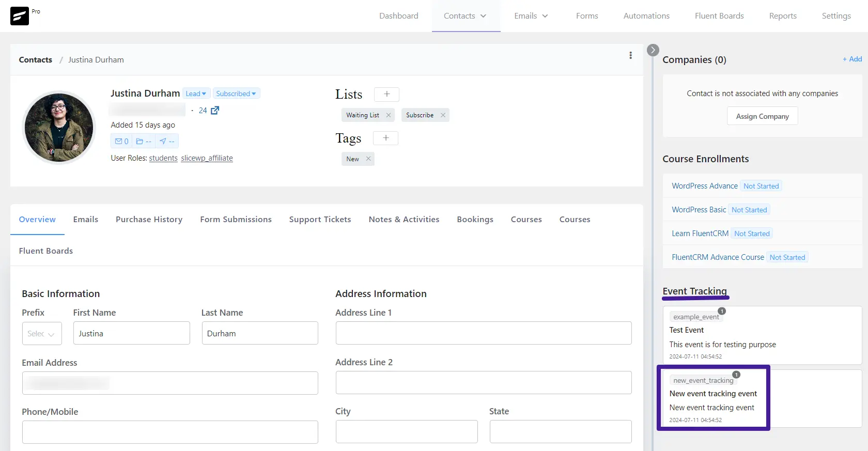This screenshot has height=451, width=868.
Task: Click the Address Line 1 field
Action: tap(484, 333)
